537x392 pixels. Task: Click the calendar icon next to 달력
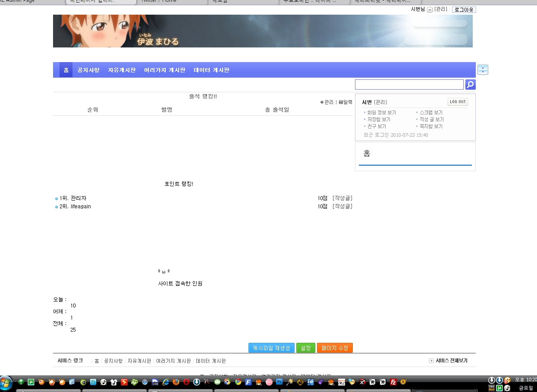point(341,102)
